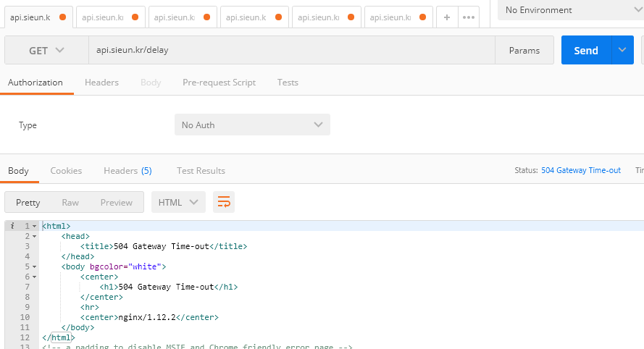Viewport: 644px width, 349px height.
Task: Switch to request tab left of plus button
Action: 398,17
